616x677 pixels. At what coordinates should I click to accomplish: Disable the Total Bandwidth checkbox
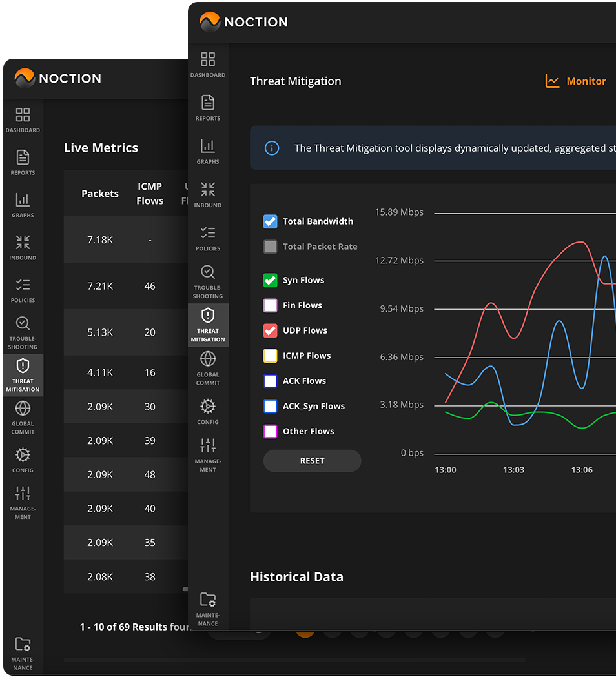point(270,221)
